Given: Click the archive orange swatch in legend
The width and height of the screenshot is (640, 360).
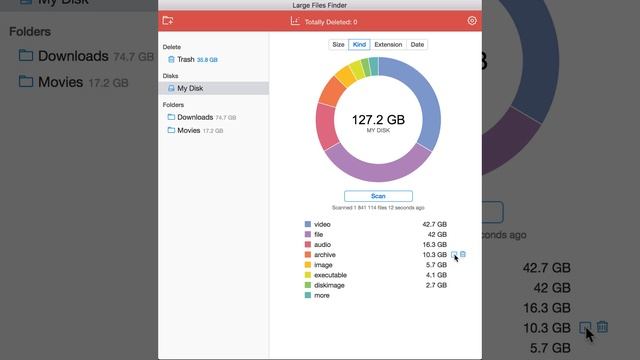Looking at the screenshot, I should (x=308, y=255).
